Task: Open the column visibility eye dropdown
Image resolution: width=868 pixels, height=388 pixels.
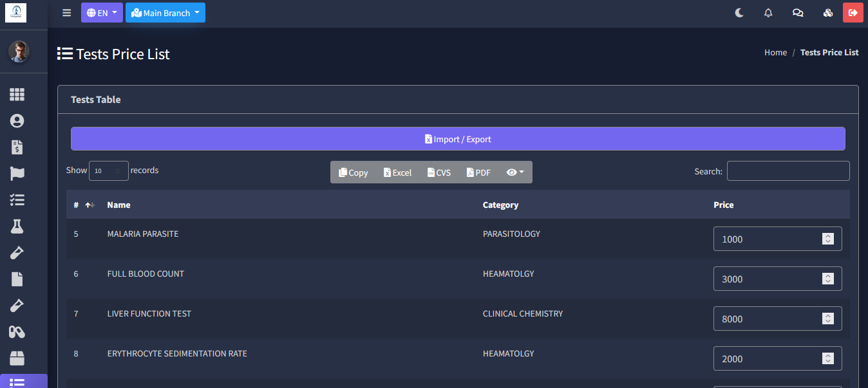Action: tap(515, 172)
